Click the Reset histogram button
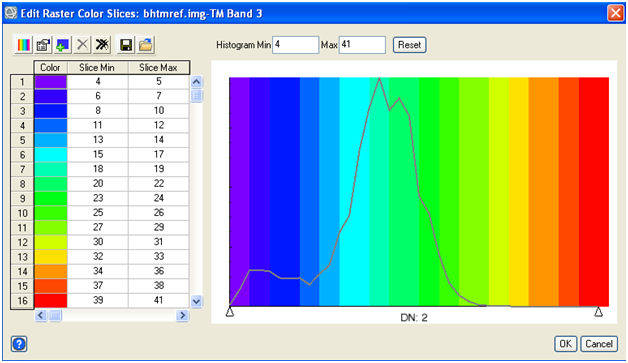Screen dimensions: 628x363 [x=409, y=45]
